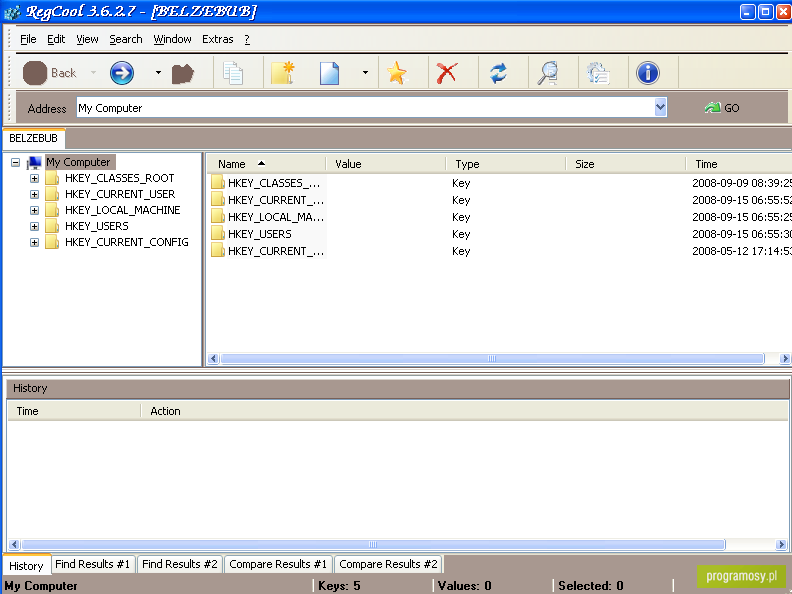Click the list pane scroll left arrow

click(213, 359)
